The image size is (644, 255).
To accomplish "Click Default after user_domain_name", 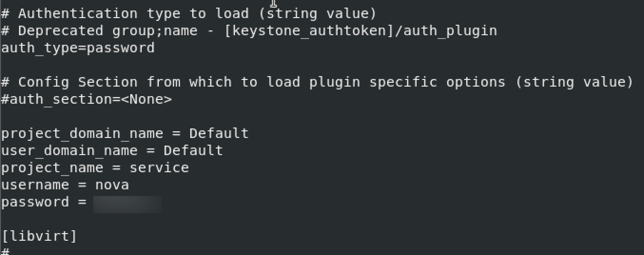I will click(193, 150).
